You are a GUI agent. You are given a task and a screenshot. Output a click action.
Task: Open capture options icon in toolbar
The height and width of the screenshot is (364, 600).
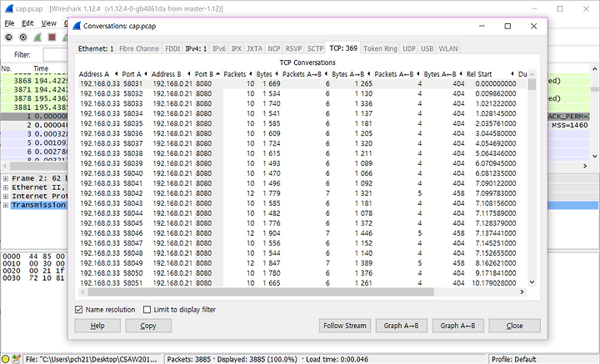[x=23, y=37]
